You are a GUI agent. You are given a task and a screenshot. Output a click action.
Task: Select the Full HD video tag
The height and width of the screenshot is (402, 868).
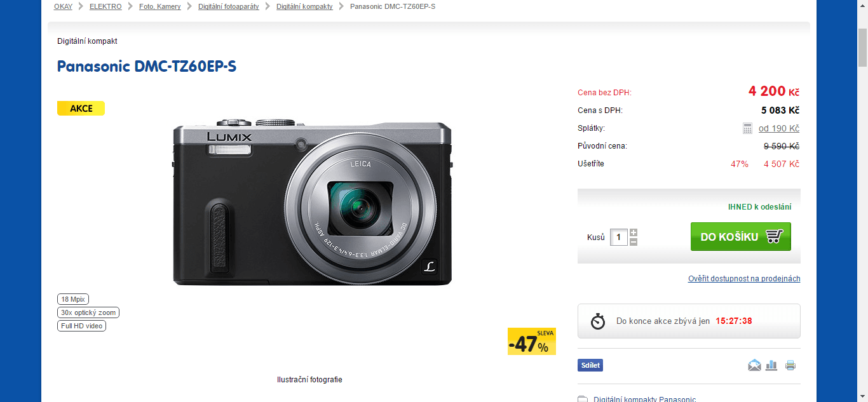81,326
